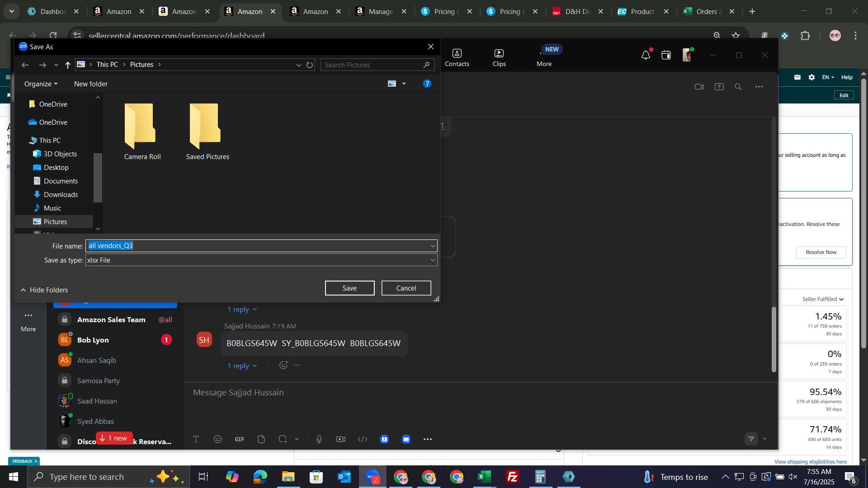Select Music in the navigation tree

(x=52, y=208)
